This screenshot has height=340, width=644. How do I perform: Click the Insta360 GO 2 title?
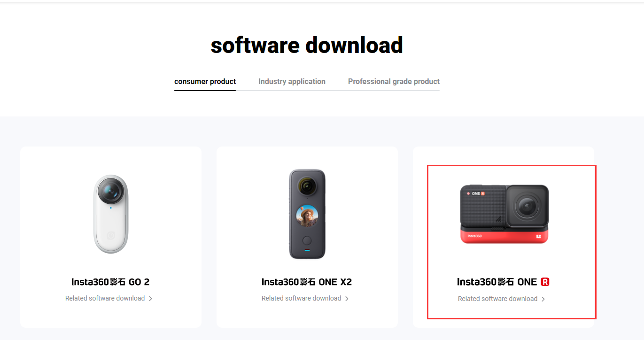tap(110, 282)
